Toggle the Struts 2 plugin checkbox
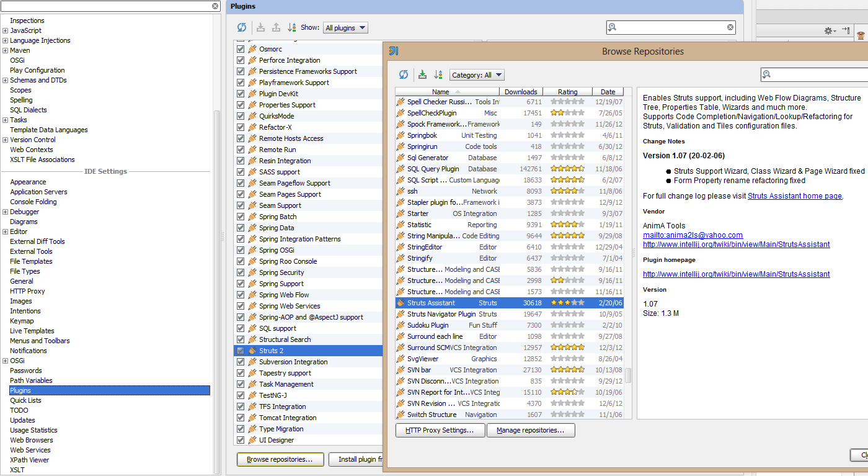 [241, 351]
